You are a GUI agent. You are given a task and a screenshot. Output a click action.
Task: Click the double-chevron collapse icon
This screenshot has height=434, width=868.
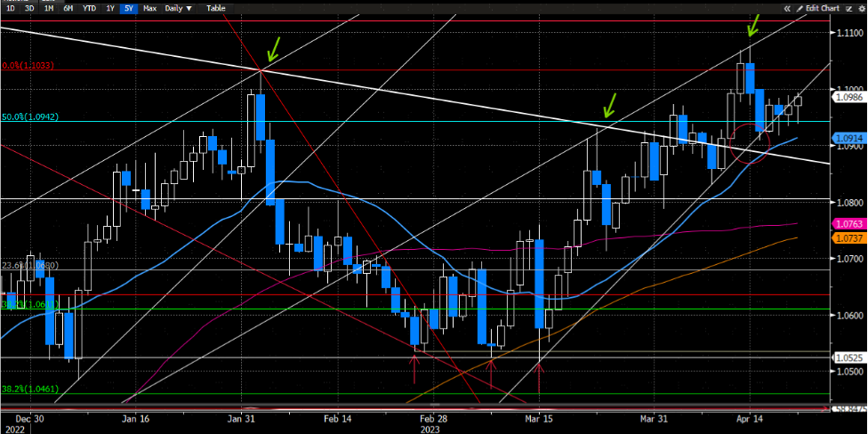(787, 8)
